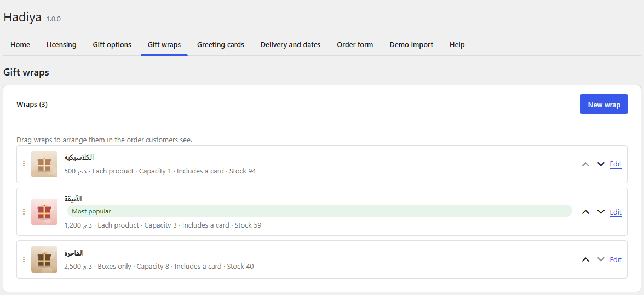Image resolution: width=644 pixels, height=295 pixels.
Task: Click the Hadiya plugin title
Action: 22,17
